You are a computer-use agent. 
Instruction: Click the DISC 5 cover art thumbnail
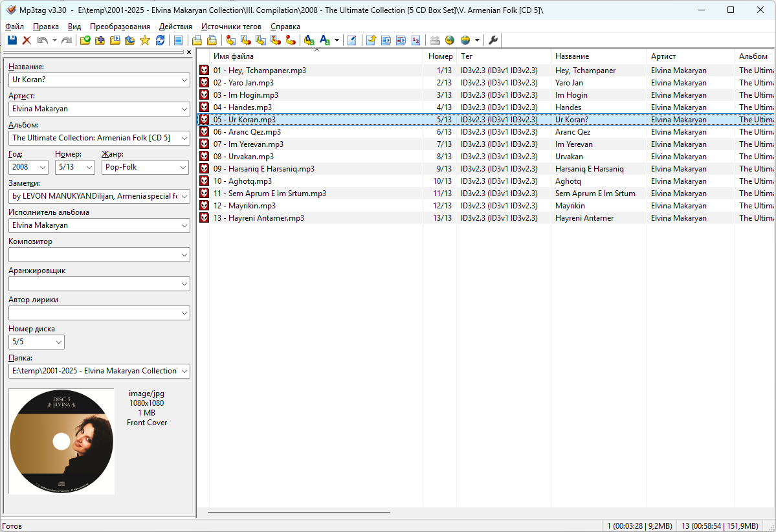tap(61, 441)
